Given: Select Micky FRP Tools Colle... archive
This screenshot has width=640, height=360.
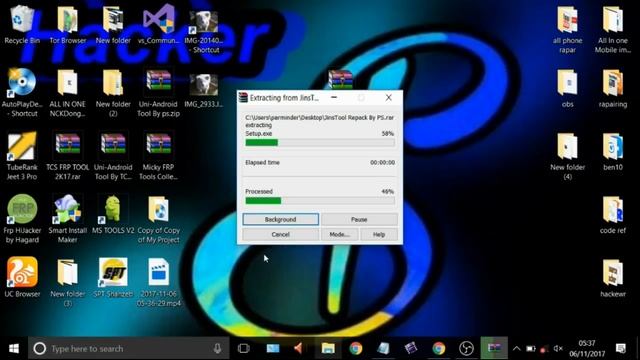Looking at the screenshot, I should click(x=158, y=156).
